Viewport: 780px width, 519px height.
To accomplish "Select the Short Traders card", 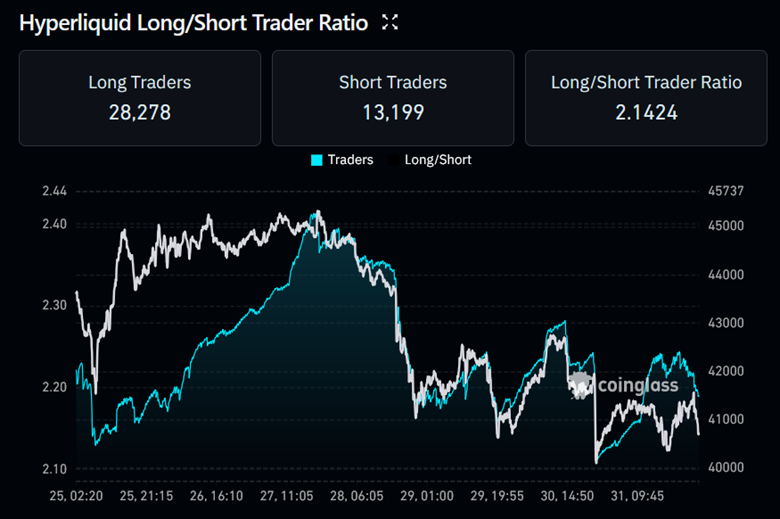I will 393,98.
